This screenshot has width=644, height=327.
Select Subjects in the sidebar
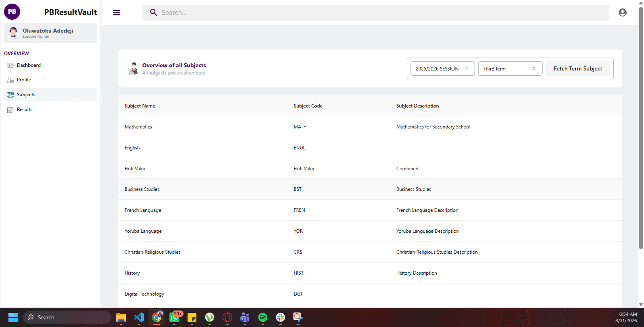[x=50, y=95]
